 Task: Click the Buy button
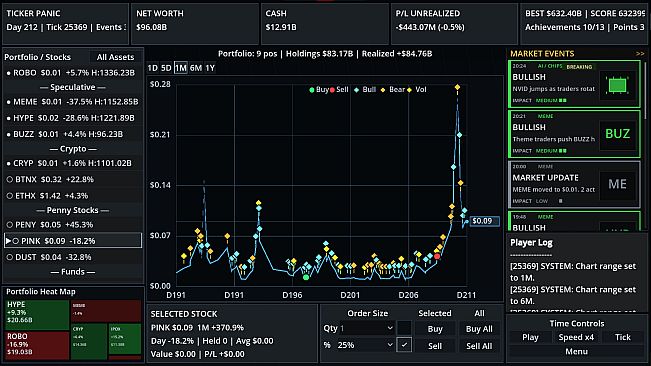[435, 329]
